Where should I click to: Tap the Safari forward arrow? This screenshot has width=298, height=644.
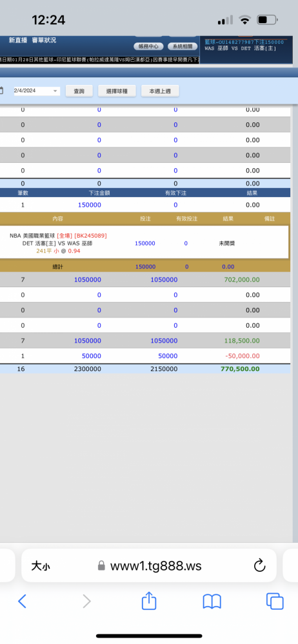[86, 601]
